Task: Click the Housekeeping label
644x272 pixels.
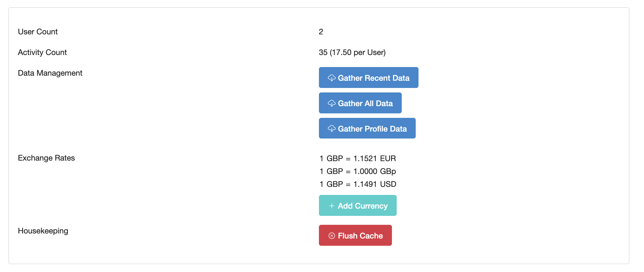Action: 43,231
